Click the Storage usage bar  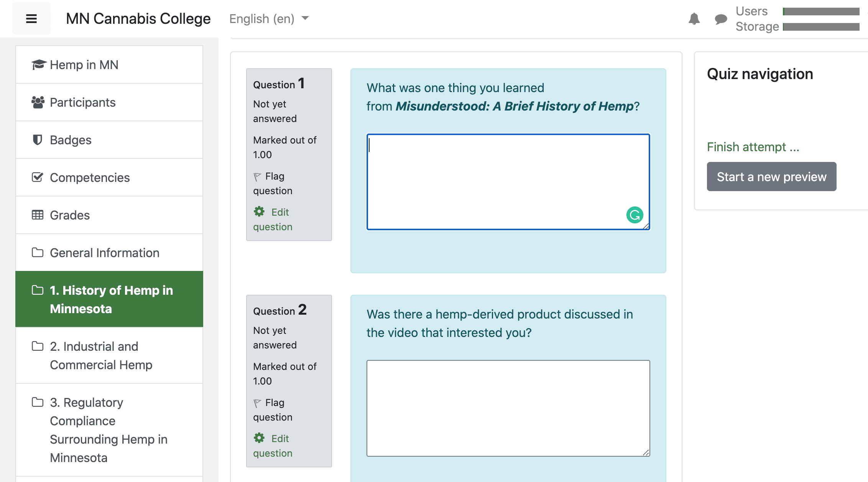tap(820, 27)
